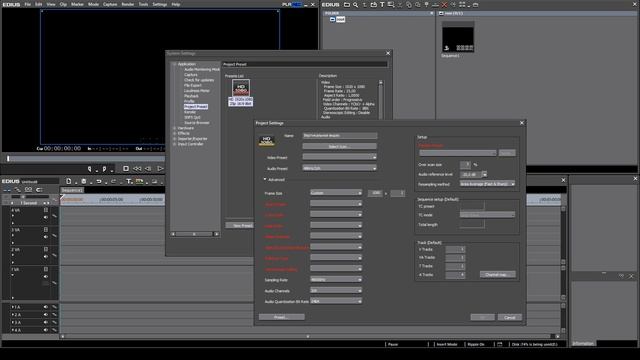Screen dimensions: 640x360
Task: Open the Capture menu
Action: [110, 4]
